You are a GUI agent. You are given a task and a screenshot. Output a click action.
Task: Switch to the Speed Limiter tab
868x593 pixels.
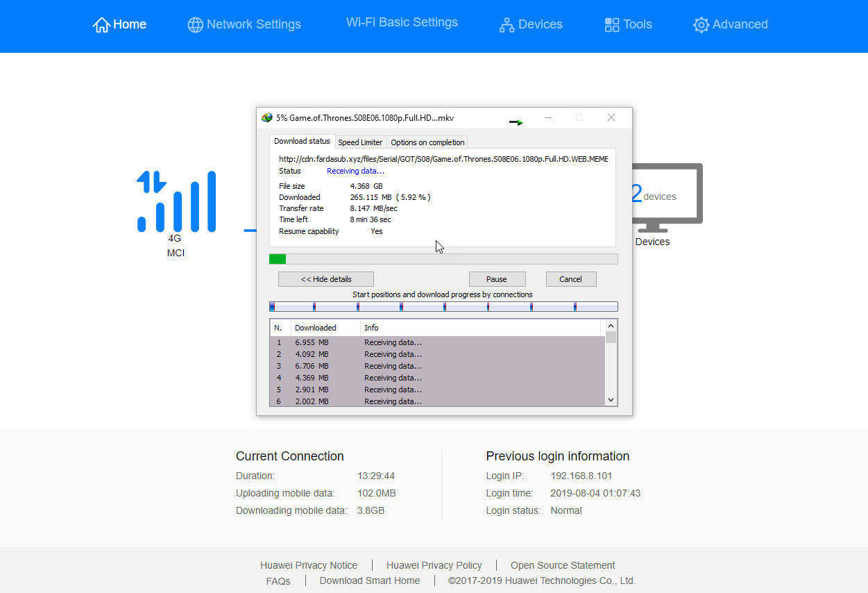point(360,142)
